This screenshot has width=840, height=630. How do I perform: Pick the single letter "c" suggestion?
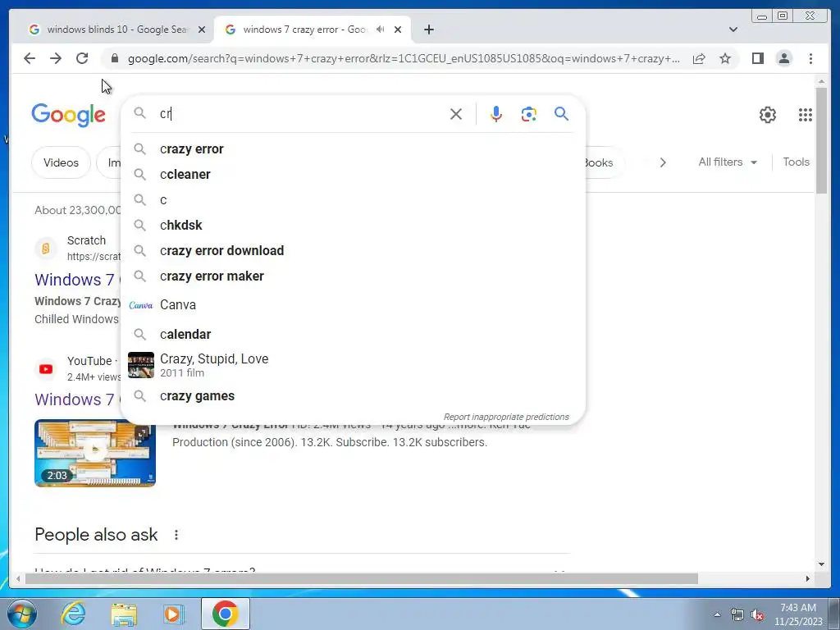coord(353,200)
